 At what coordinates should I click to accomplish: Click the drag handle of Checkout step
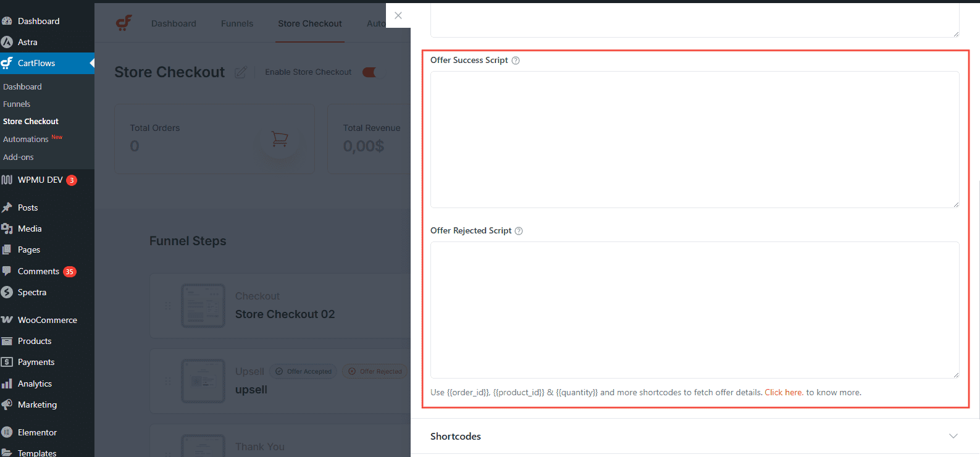[x=167, y=306]
